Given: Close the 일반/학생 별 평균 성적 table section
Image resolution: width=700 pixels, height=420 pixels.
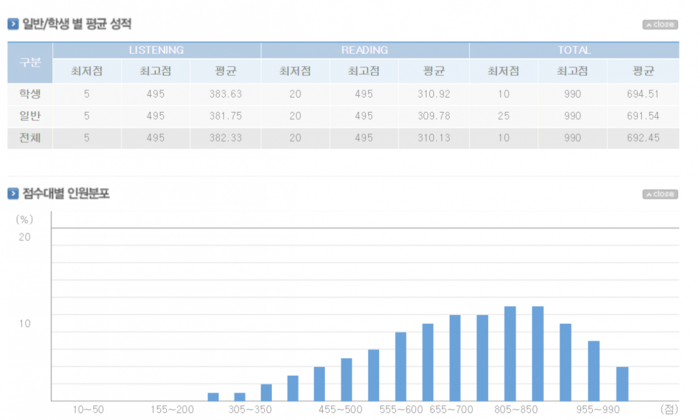Looking at the screenshot, I should click(x=659, y=24).
